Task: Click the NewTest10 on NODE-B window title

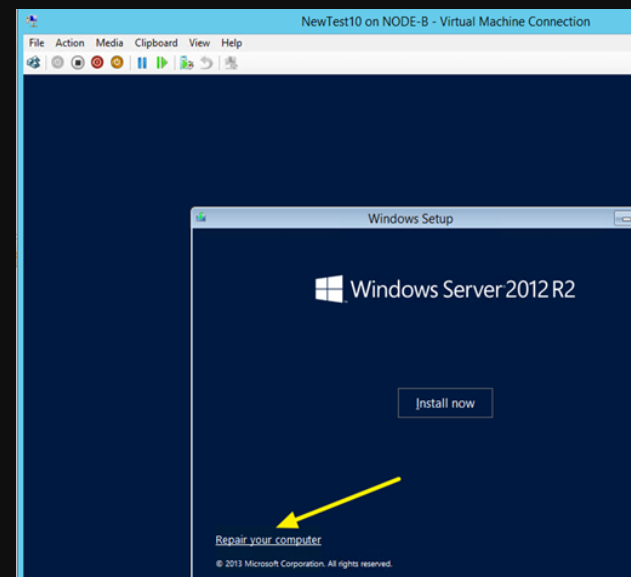Action: [x=445, y=21]
